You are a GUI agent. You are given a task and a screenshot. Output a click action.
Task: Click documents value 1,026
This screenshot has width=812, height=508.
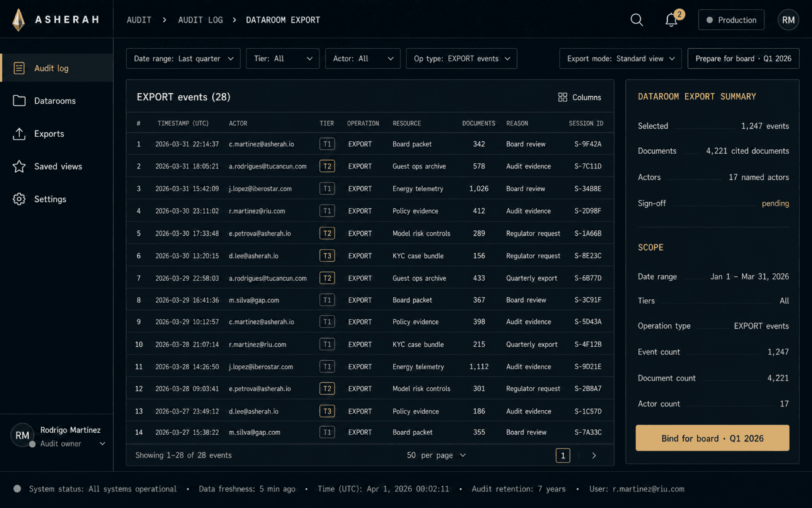478,189
